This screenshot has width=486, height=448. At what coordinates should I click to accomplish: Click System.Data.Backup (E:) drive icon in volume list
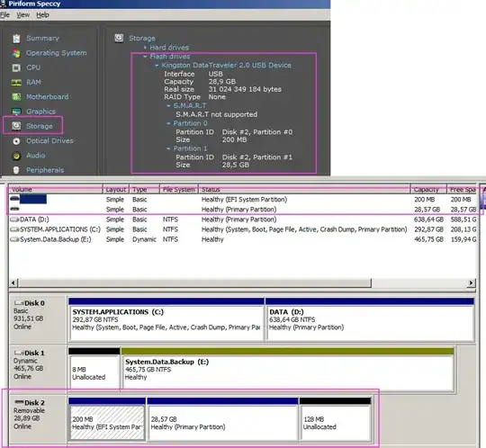point(14,239)
